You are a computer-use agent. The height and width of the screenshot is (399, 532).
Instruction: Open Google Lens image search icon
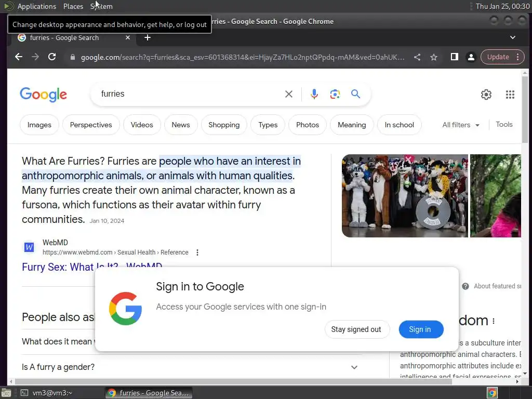(x=335, y=94)
